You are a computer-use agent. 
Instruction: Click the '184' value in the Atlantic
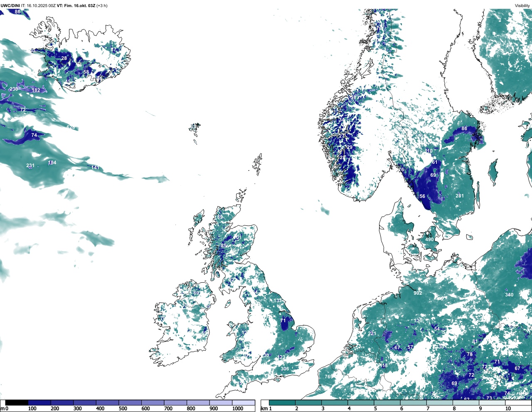coord(52,163)
